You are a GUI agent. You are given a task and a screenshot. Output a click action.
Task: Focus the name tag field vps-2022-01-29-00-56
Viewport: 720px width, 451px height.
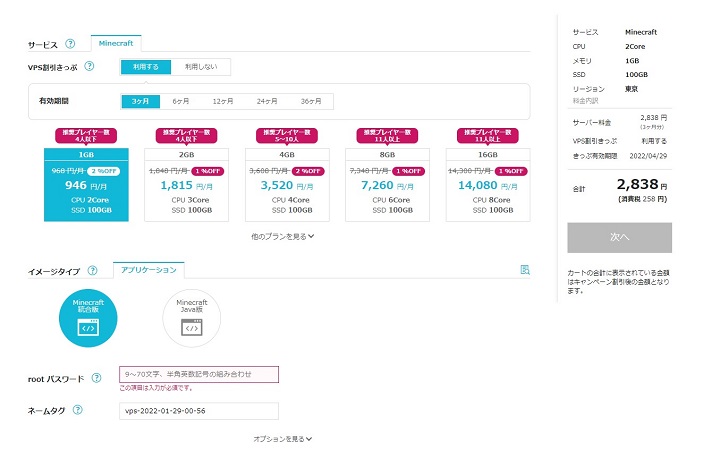click(x=199, y=411)
